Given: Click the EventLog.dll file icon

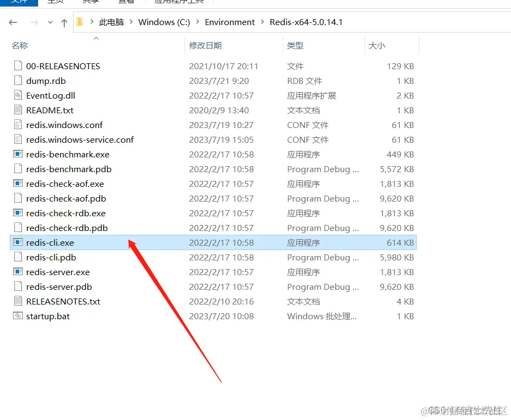Looking at the screenshot, I should [18, 95].
